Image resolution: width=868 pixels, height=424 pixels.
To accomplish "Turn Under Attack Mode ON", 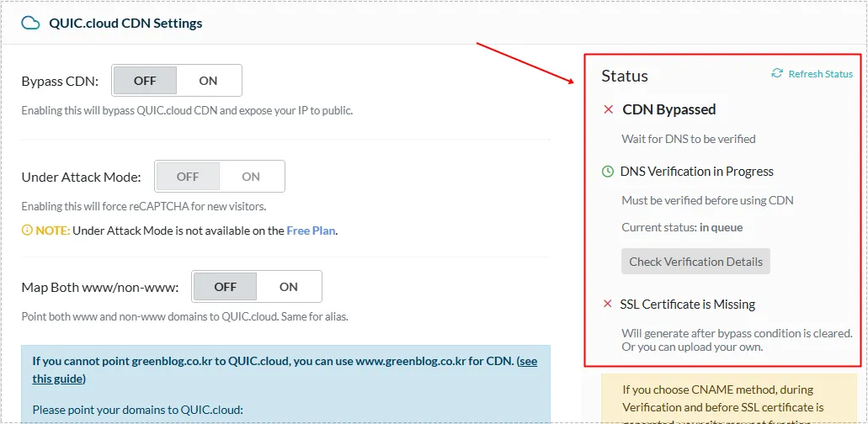I will (x=252, y=177).
